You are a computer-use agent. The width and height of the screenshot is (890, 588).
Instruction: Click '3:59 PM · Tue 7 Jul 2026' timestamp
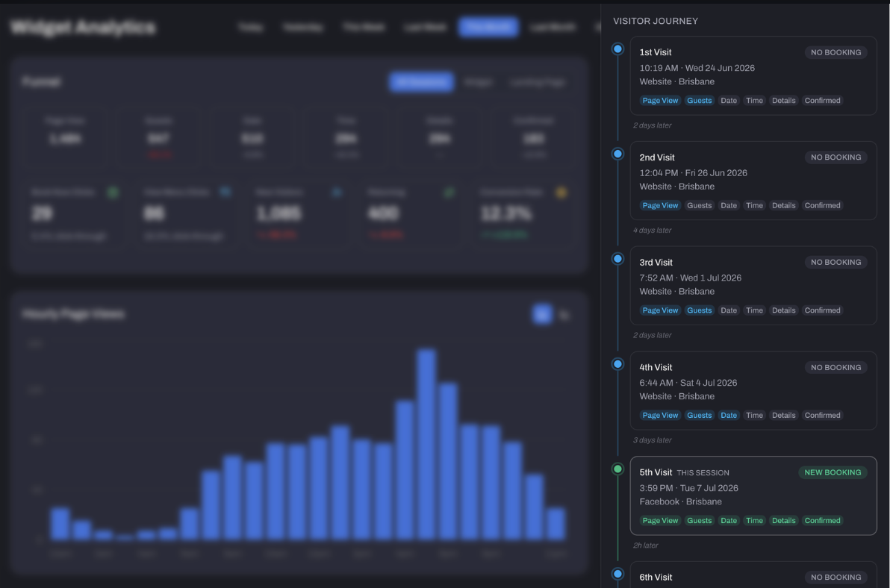point(689,488)
